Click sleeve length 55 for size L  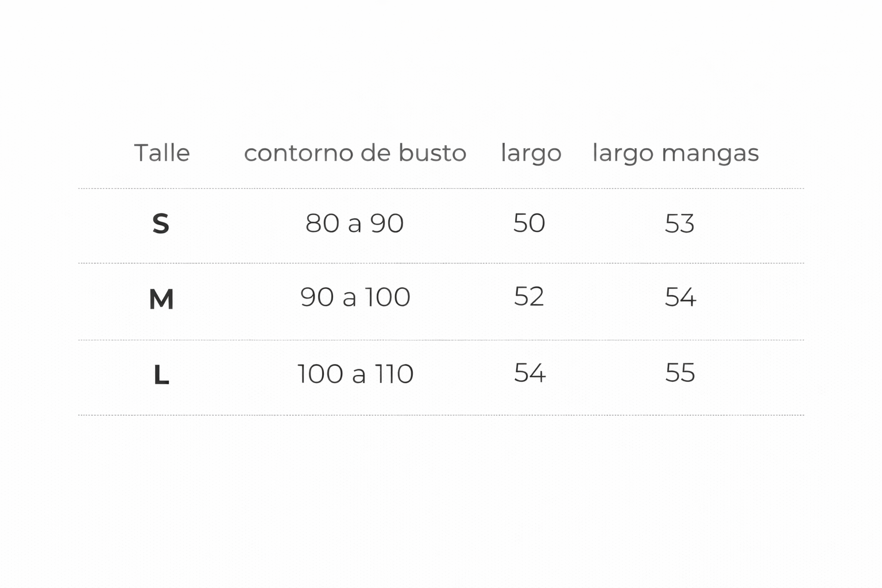click(680, 373)
